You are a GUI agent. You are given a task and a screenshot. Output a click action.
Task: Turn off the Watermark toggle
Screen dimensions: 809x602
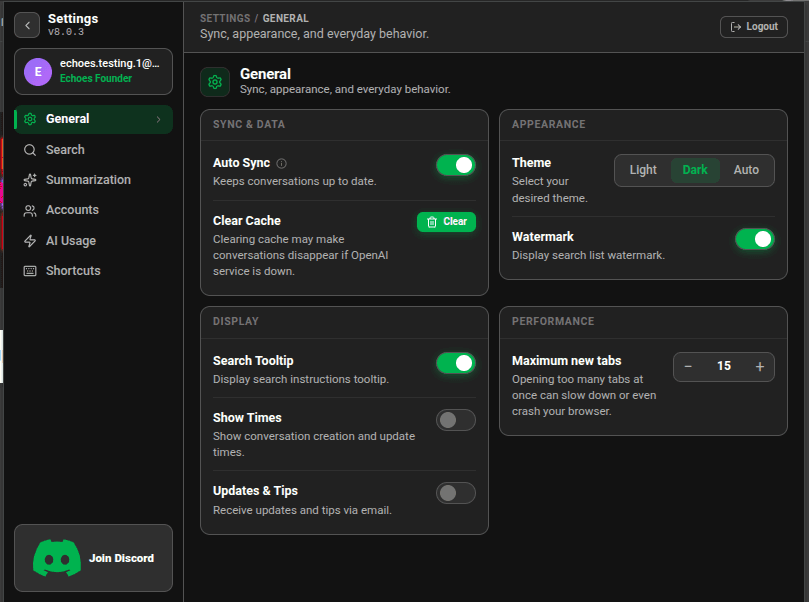pos(754,239)
